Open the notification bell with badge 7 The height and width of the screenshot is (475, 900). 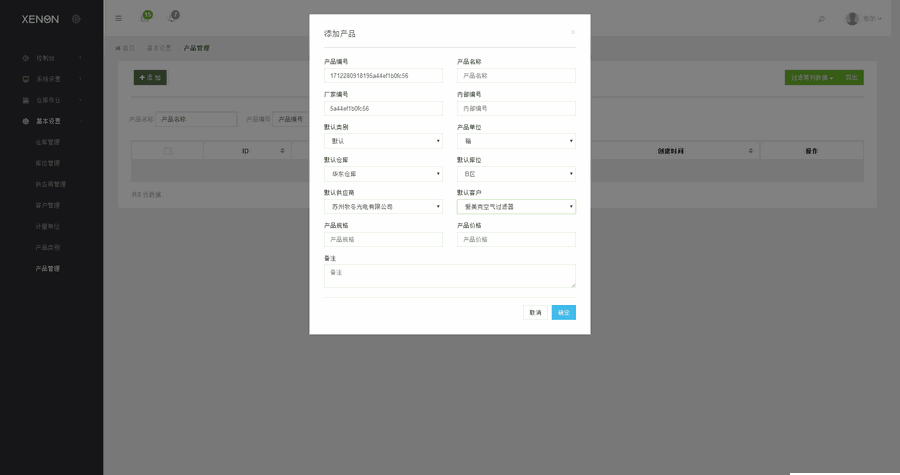[x=173, y=18]
